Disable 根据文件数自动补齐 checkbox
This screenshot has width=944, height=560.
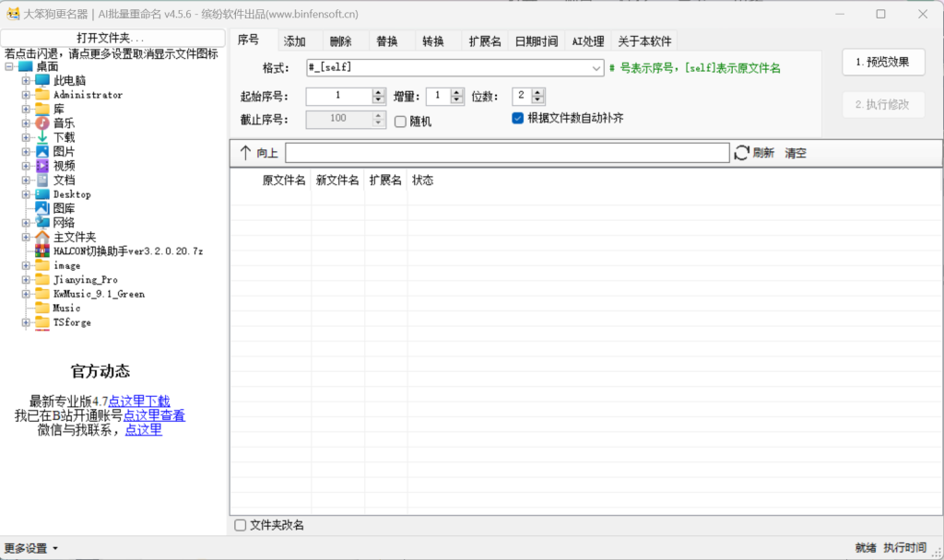(518, 117)
